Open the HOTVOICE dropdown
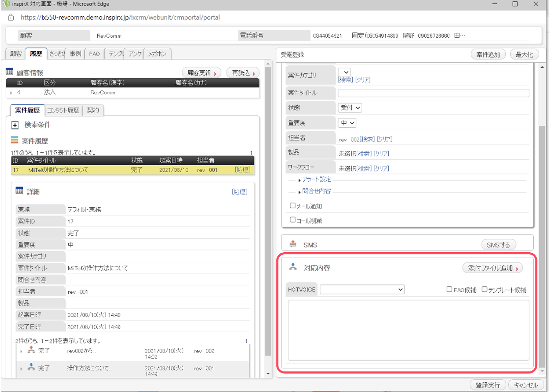This screenshot has height=392, width=549. (x=362, y=290)
